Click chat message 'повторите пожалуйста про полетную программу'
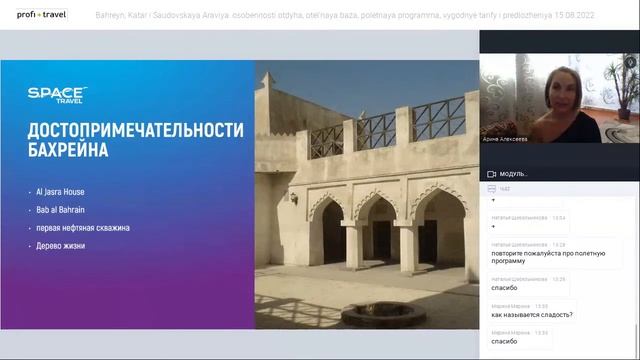 coord(548,257)
